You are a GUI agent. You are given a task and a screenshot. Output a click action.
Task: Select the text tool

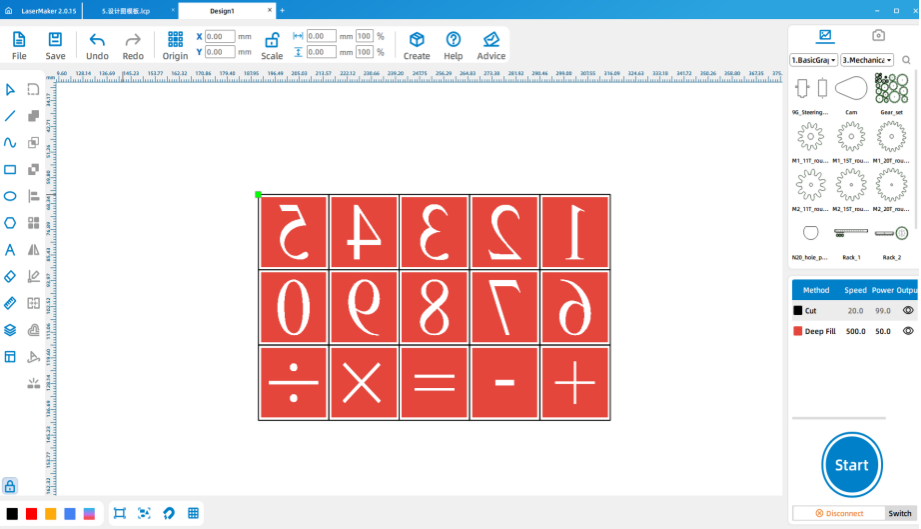pyautogui.click(x=10, y=250)
